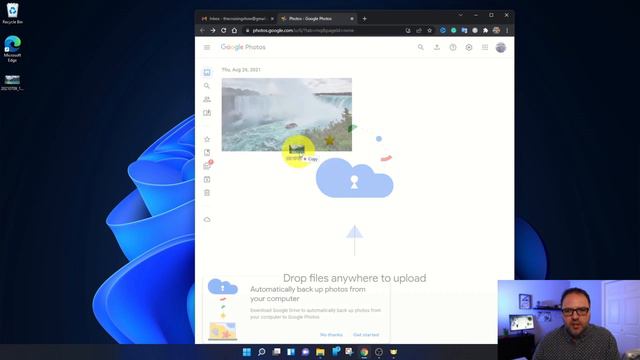Screen dimensions: 640x360
Task: Click the Google account avatar
Action: pyautogui.click(x=501, y=47)
